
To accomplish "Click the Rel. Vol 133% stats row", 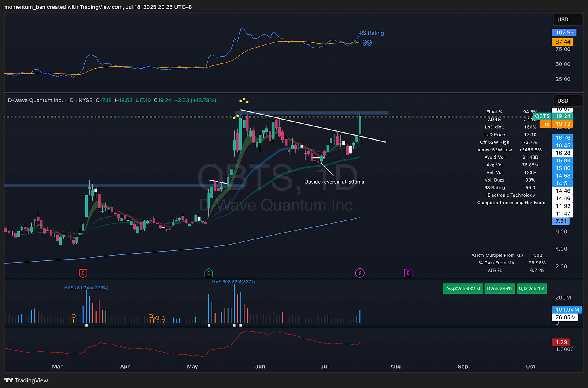I will 512,172.
